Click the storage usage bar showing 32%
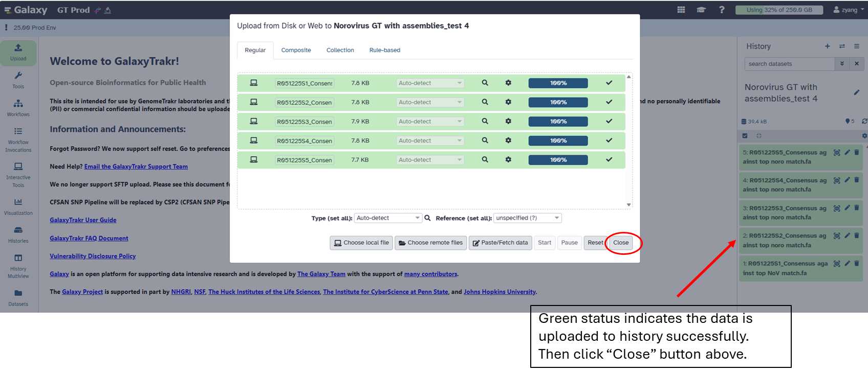 tap(779, 10)
